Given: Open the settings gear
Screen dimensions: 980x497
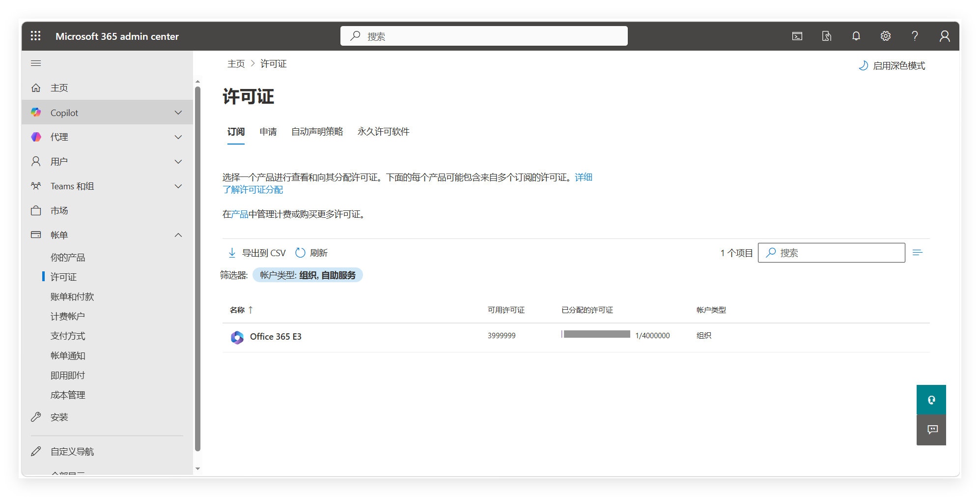Looking at the screenshot, I should coord(886,36).
